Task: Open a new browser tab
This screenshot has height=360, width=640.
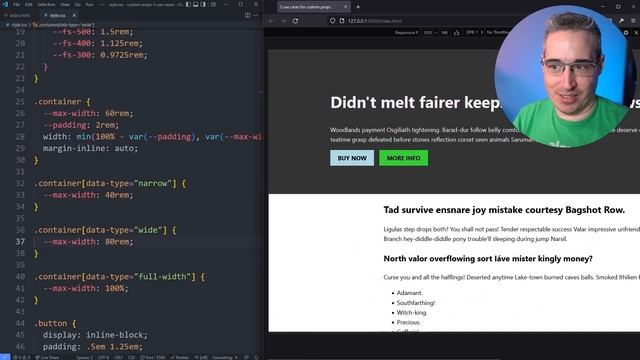Action: (x=358, y=7)
